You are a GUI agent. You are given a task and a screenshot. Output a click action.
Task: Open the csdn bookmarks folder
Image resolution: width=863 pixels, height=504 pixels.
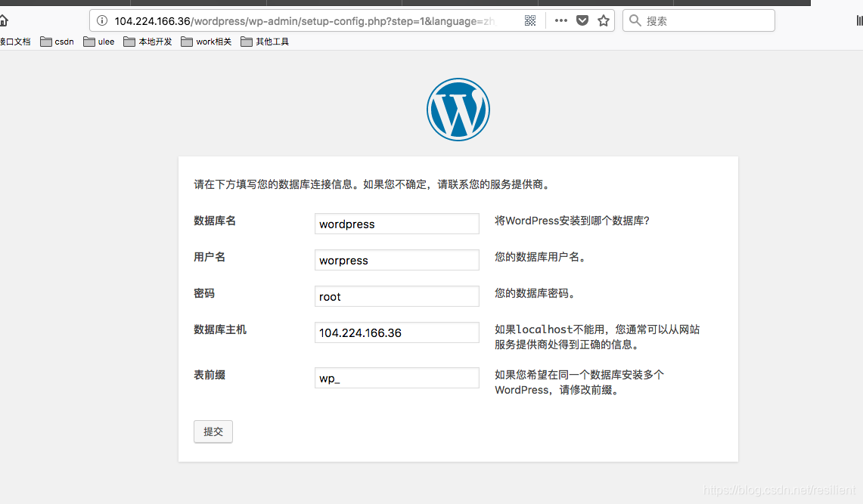pos(57,42)
